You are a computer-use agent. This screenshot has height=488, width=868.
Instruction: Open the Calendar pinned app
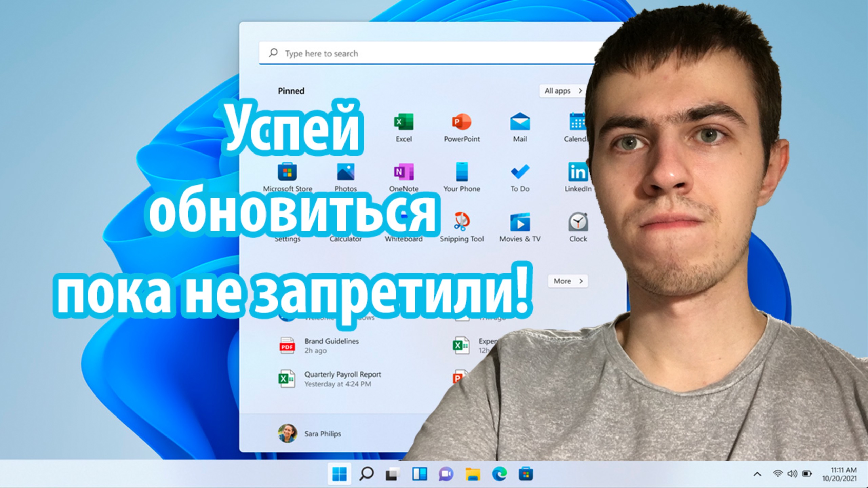[576, 128]
